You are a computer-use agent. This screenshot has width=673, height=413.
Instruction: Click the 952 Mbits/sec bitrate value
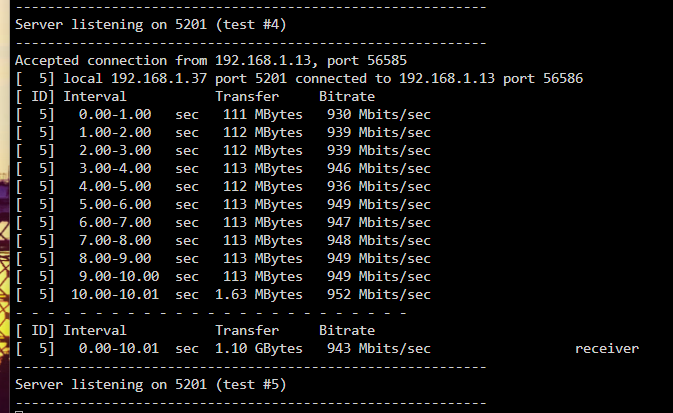[x=379, y=295]
